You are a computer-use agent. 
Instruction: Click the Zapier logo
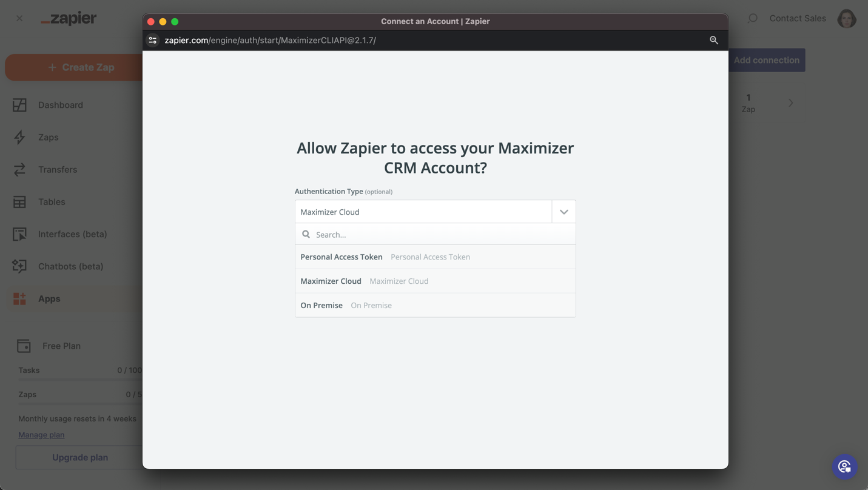[x=68, y=18]
